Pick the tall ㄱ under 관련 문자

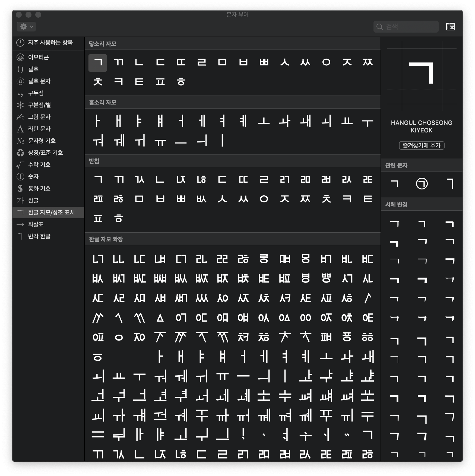[450, 184]
